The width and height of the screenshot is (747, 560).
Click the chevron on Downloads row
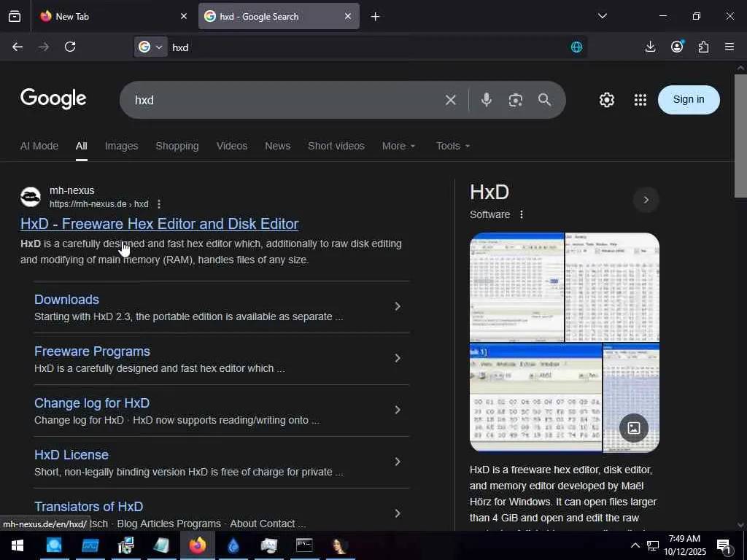click(x=398, y=307)
